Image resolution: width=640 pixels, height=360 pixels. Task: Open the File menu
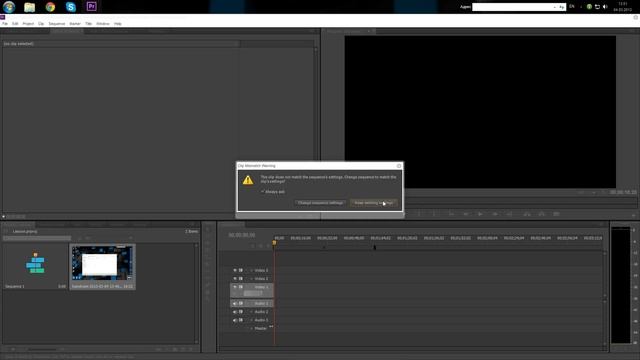tap(5, 24)
